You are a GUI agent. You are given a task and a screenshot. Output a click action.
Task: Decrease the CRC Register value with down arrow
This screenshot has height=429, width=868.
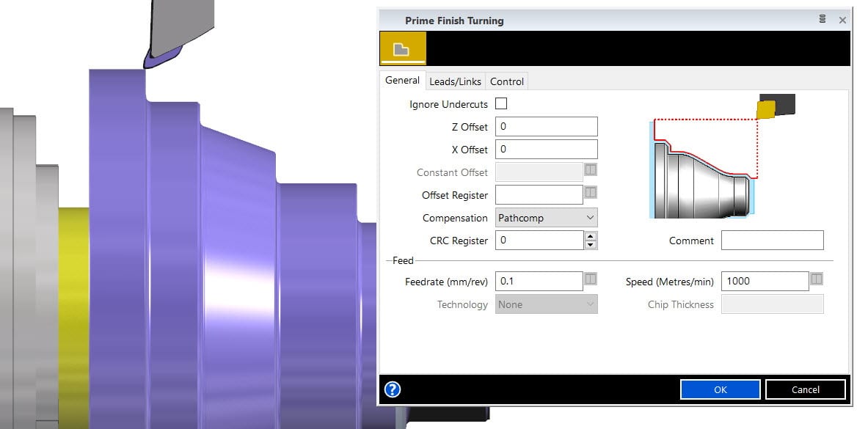coord(590,244)
